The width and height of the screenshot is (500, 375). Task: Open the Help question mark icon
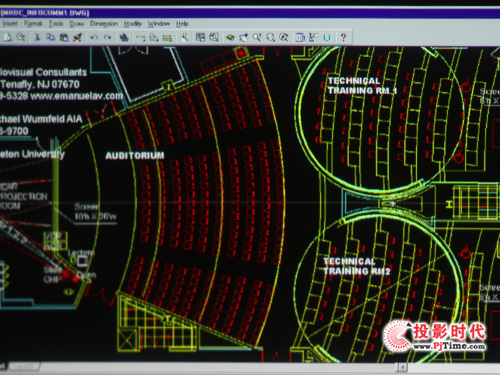(343, 37)
